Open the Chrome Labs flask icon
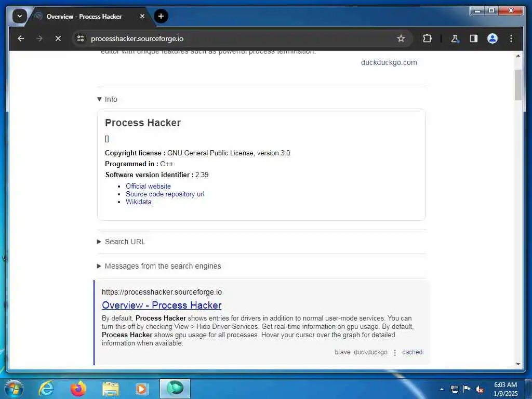 [x=455, y=38]
